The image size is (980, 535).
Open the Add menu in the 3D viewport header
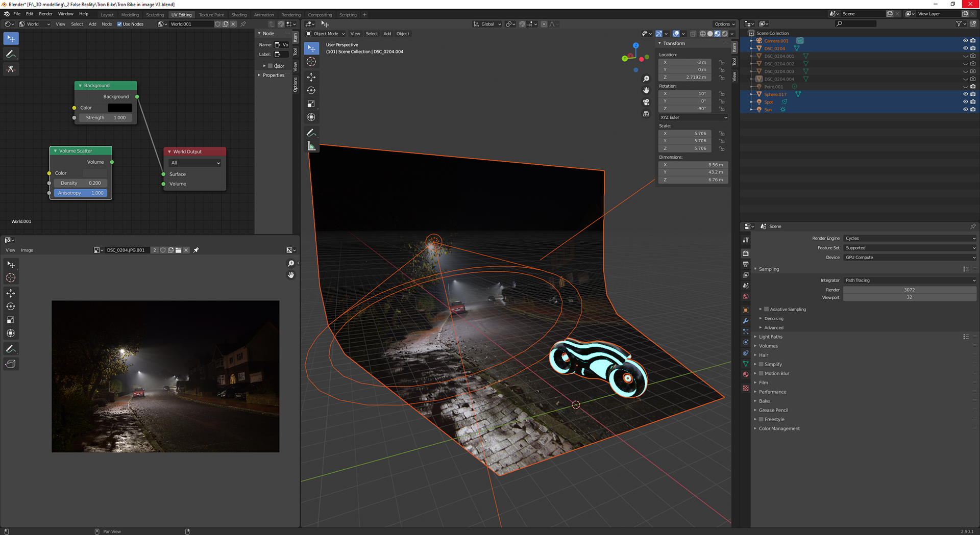pyautogui.click(x=387, y=34)
